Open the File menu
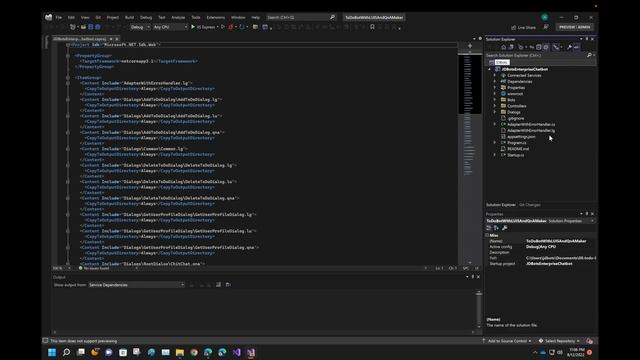 point(59,18)
